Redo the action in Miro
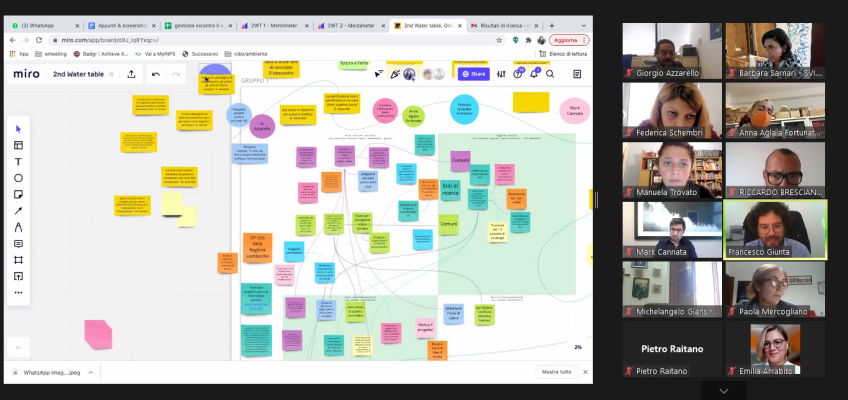This screenshot has width=848, height=400. coord(176,74)
